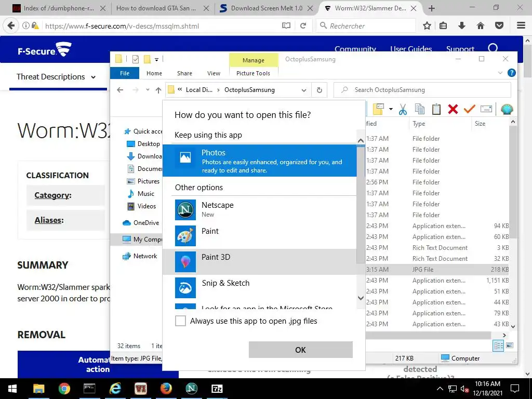This screenshot has height=399, width=532.
Task: Open Internet Explorer from the taskbar
Action: [115, 389]
